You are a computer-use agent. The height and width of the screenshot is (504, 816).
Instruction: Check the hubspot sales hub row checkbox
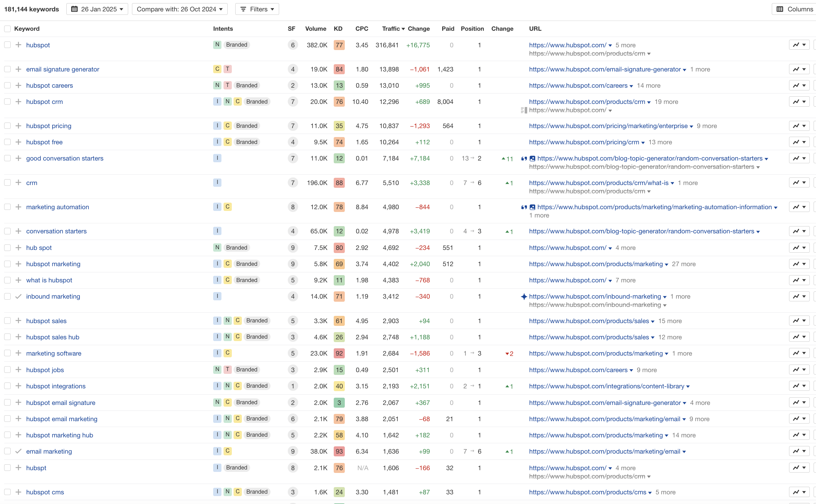coord(7,337)
